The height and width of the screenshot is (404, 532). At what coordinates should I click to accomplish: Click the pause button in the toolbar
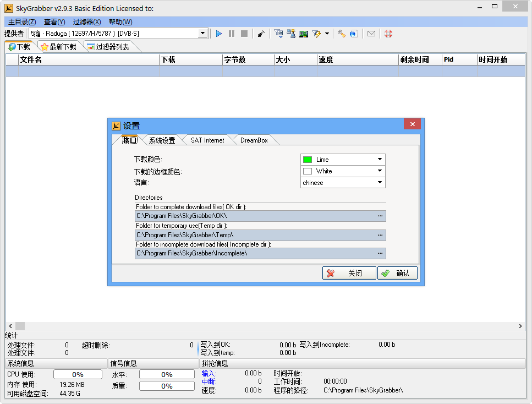point(232,34)
